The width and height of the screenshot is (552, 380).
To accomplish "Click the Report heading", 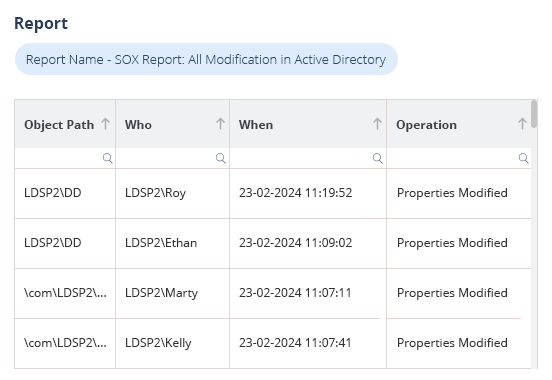I will click(x=41, y=24).
